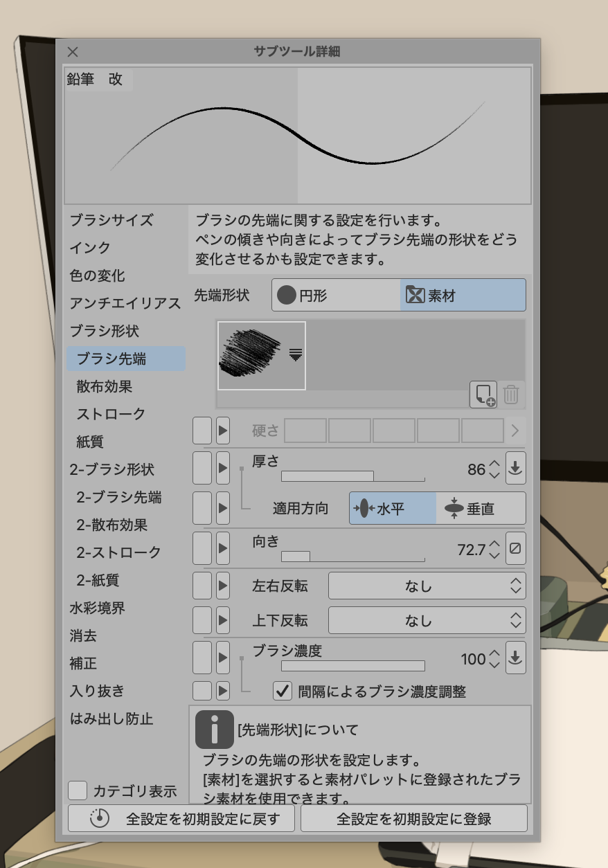Expand the 厚さ row disclosure triangle

click(222, 469)
